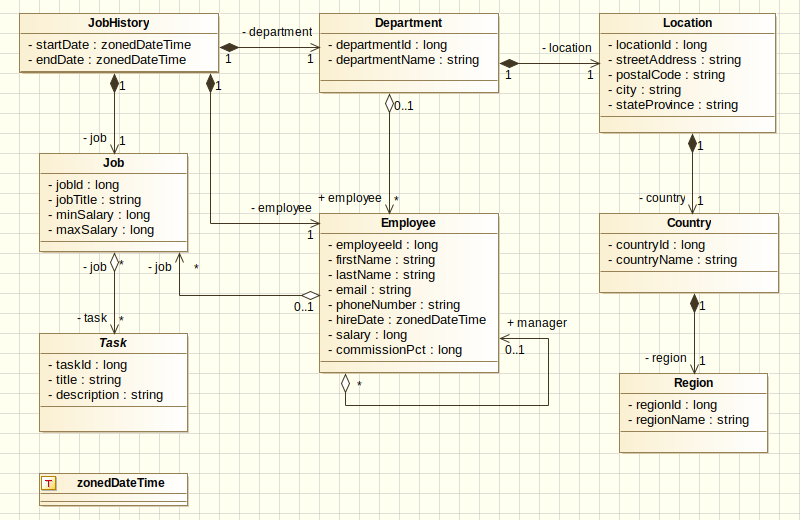Click the abstract Task class title
800x520 pixels.
pos(113,343)
